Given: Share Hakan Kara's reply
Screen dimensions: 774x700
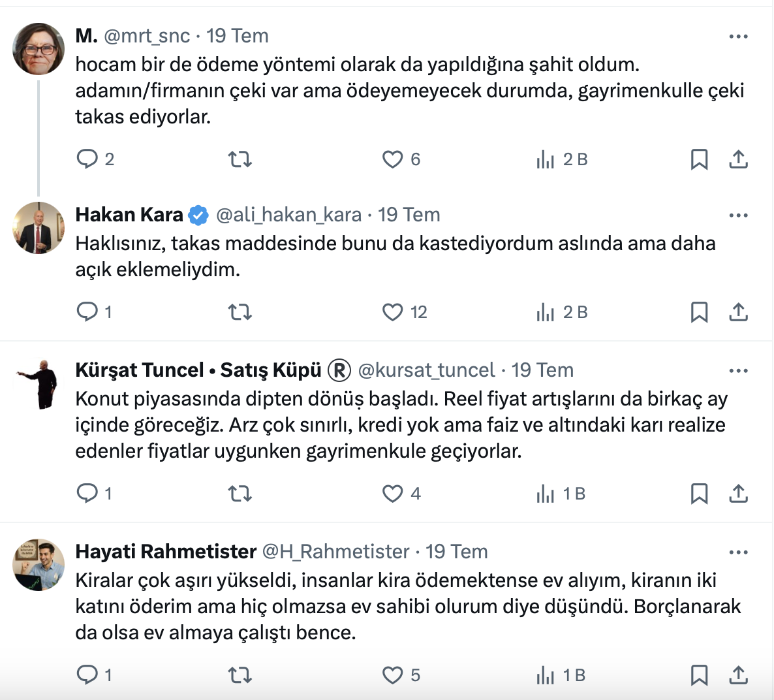Looking at the screenshot, I should tap(738, 312).
